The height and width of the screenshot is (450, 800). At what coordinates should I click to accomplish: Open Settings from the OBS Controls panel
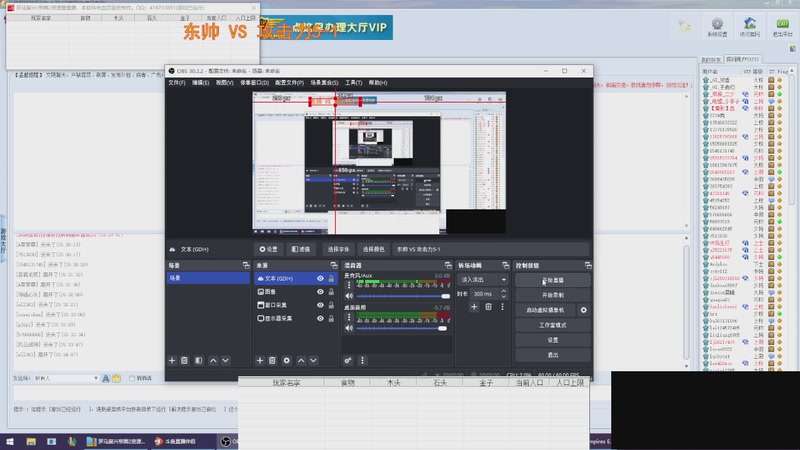point(553,340)
